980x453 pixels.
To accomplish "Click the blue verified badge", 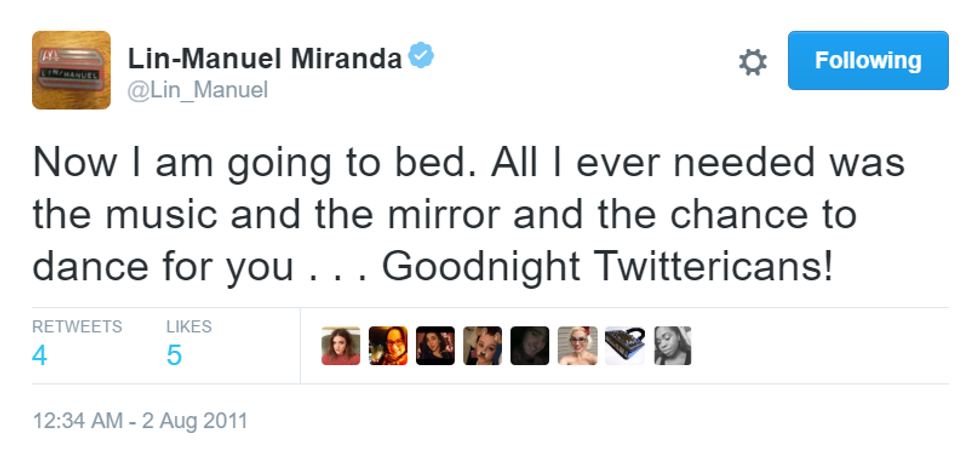I will click(x=422, y=57).
